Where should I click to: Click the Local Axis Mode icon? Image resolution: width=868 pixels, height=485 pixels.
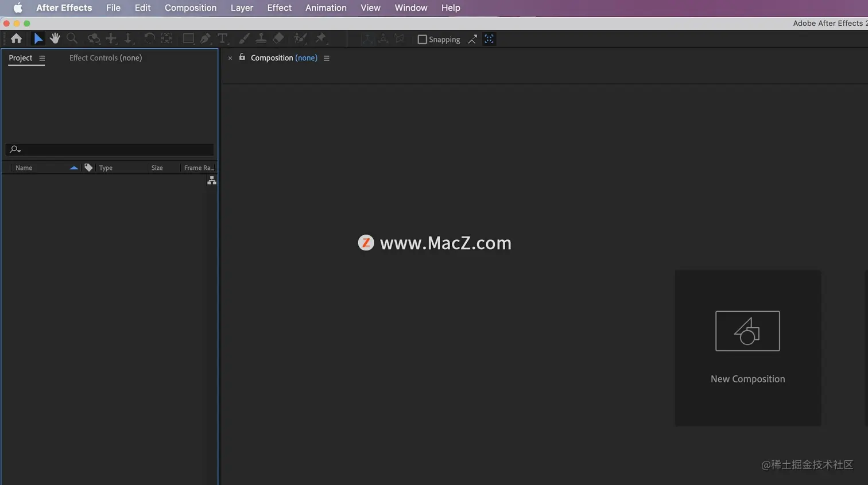(x=367, y=39)
